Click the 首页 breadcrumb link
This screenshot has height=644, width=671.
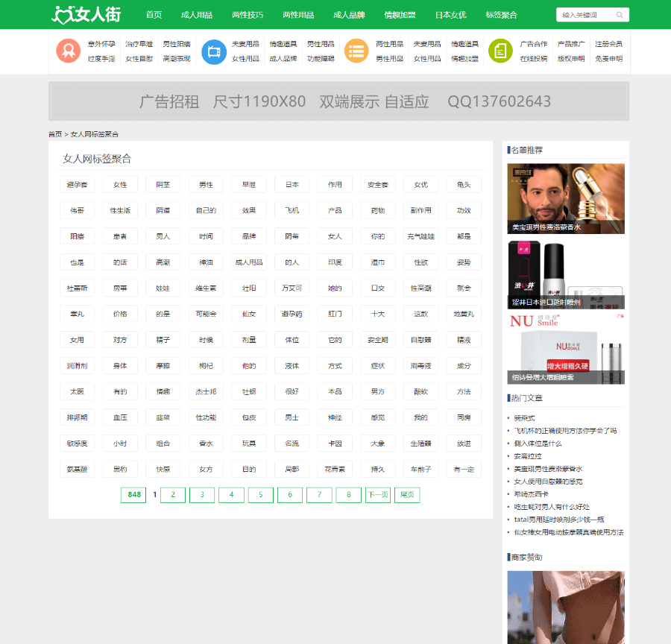point(55,134)
